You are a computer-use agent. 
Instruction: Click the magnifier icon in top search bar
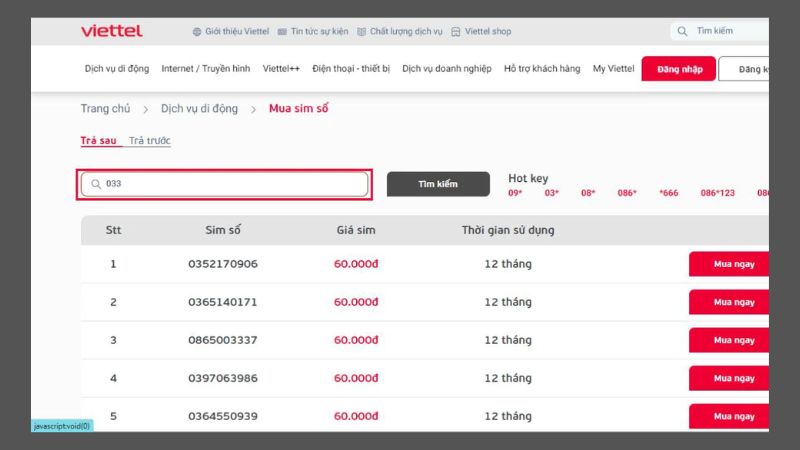point(682,31)
